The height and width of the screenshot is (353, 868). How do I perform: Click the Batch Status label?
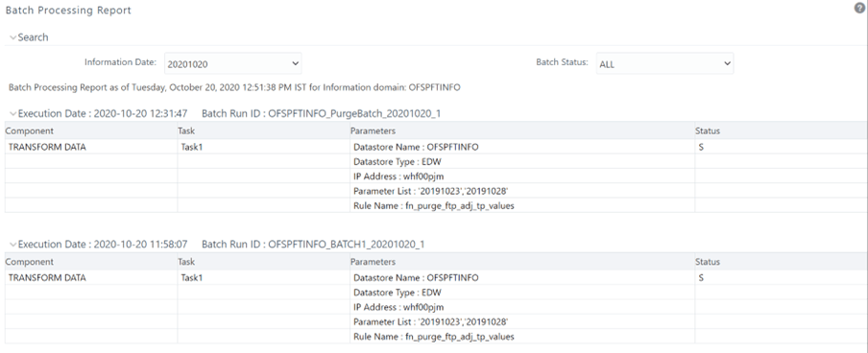point(562,62)
